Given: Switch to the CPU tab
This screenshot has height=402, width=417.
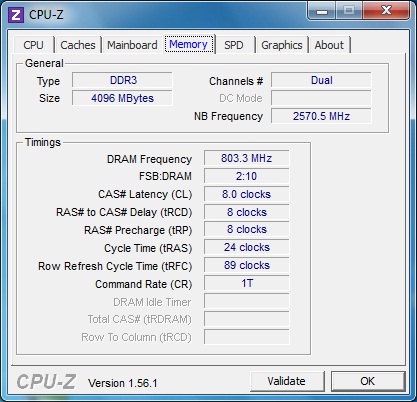Looking at the screenshot, I should click(x=33, y=45).
